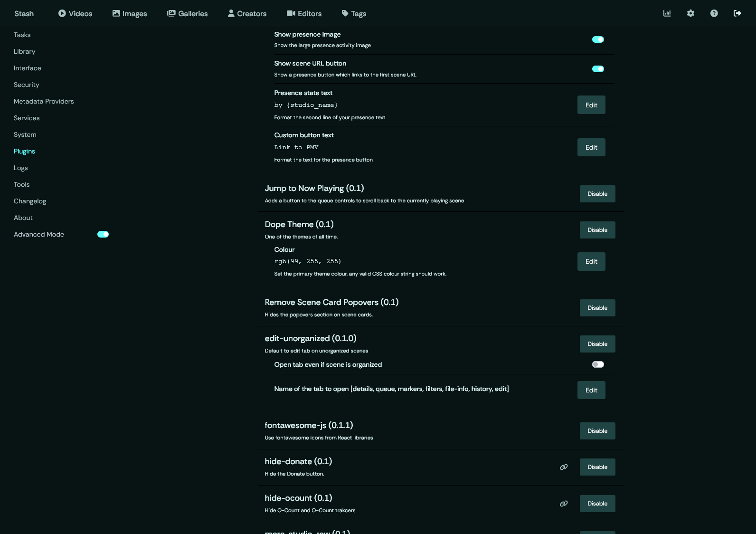Screen dimensions: 756x534
Task: Disable the Jump to Now Playing plugin
Action: 597,194
